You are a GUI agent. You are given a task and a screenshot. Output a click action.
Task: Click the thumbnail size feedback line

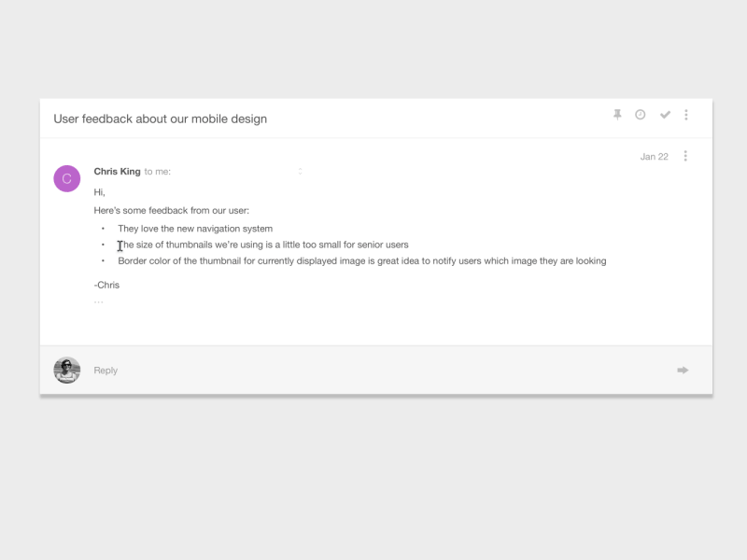tap(261, 245)
